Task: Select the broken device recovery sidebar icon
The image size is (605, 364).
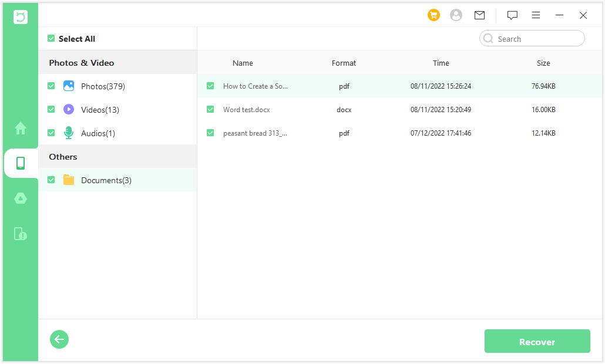Action: [x=21, y=234]
